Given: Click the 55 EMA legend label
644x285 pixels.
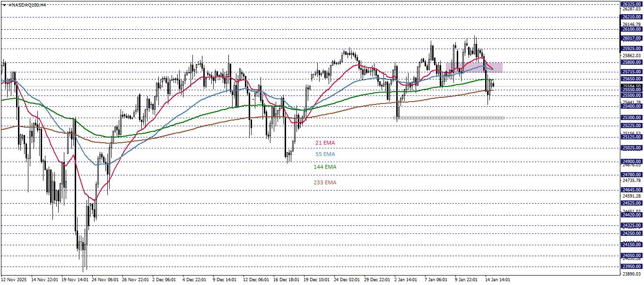Looking at the screenshot, I should [x=326, y=154].
